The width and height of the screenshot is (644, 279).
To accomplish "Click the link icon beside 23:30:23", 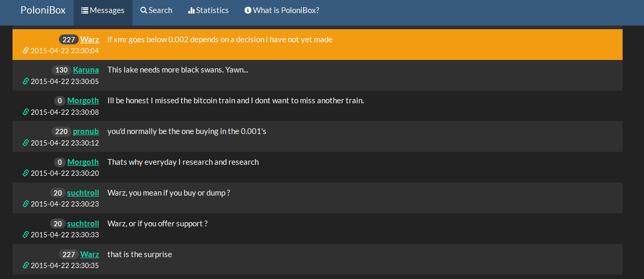I will click(x=26, y=204).
